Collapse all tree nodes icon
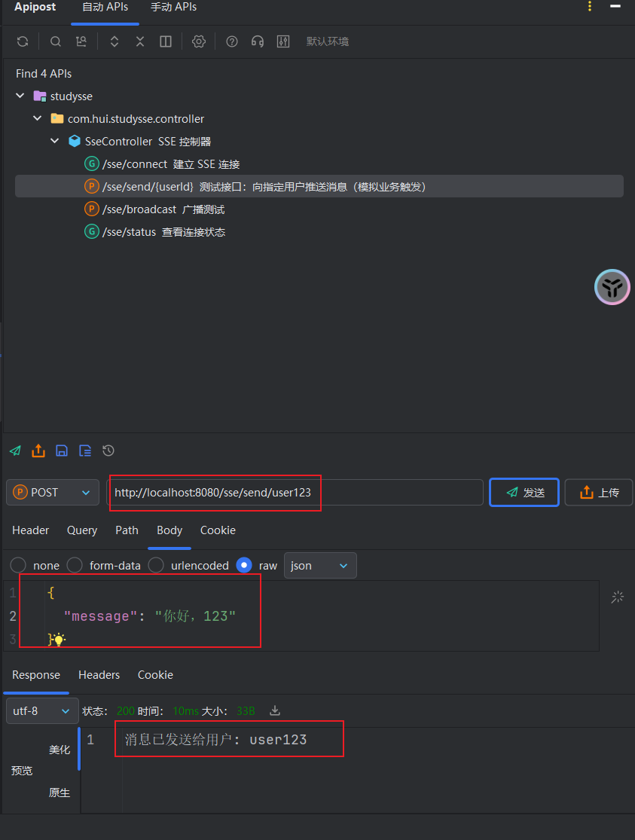Image resolution: width=635 pixels, height=840 pixels. pos(140,41)
